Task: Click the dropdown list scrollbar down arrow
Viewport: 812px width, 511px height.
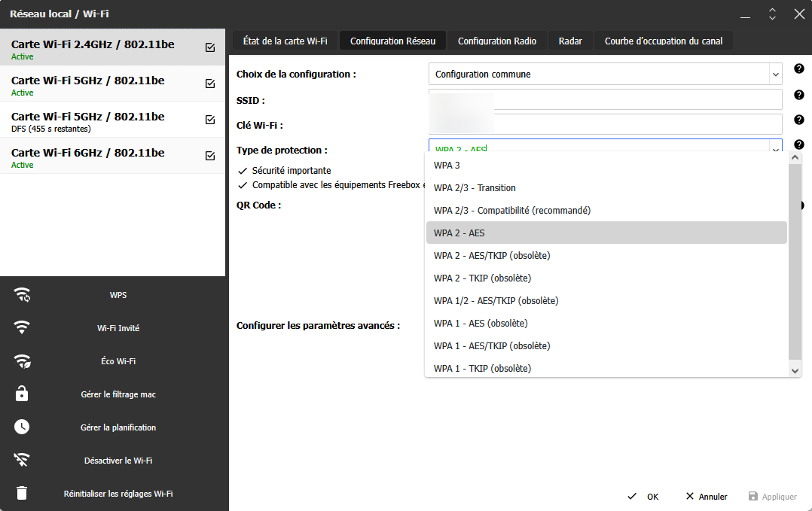Action: click(x=795, y=370)
